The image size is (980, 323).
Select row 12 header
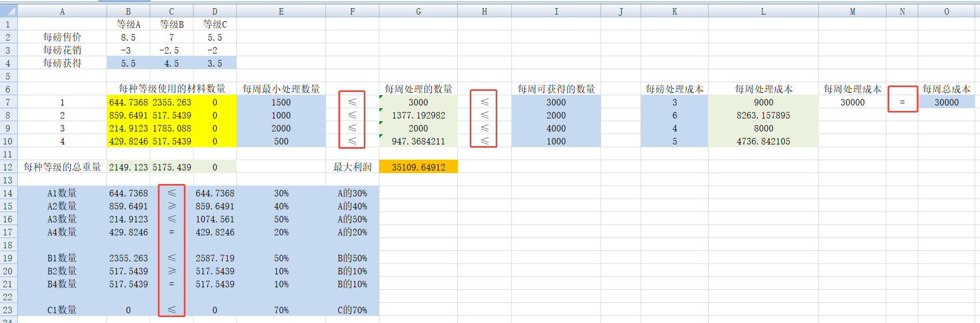[x=8, y=167]
